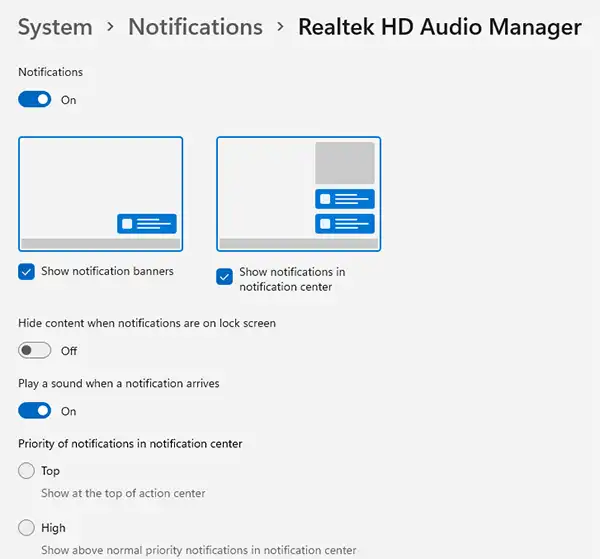Select the notification banner preview image
This screenshot has height=559, width=600.
click(100, 193)
